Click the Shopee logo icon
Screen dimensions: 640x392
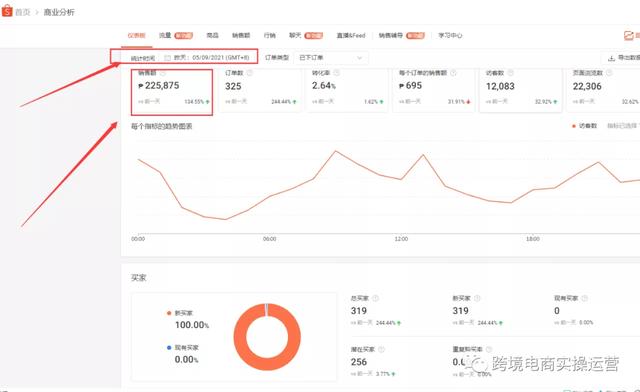point(7,10)
